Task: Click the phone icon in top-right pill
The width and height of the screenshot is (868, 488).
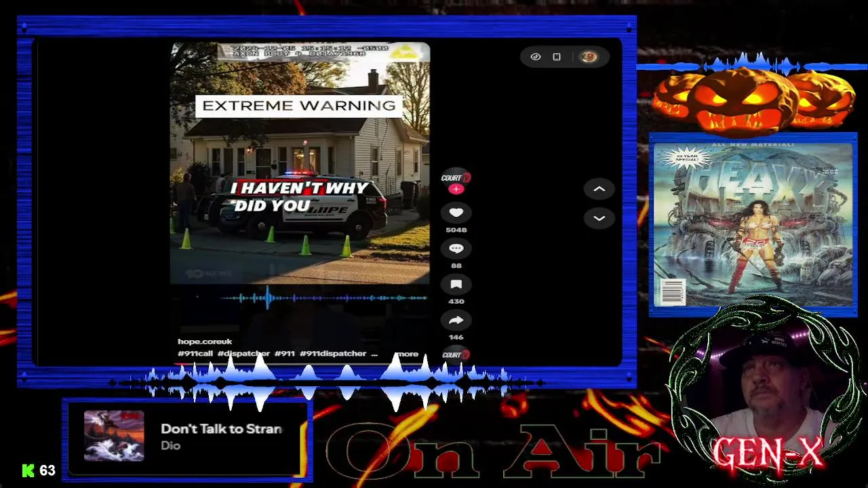Action: (557, 57)
